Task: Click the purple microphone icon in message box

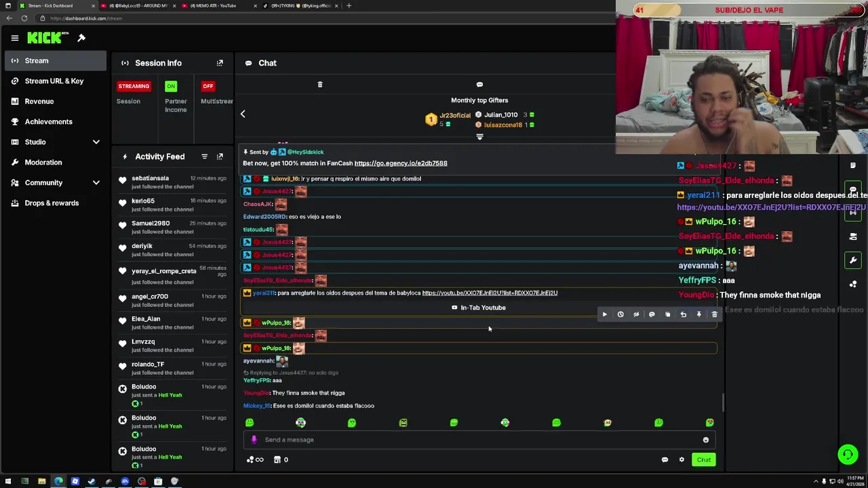Action: pyautogui.click(x=254, y=440)
